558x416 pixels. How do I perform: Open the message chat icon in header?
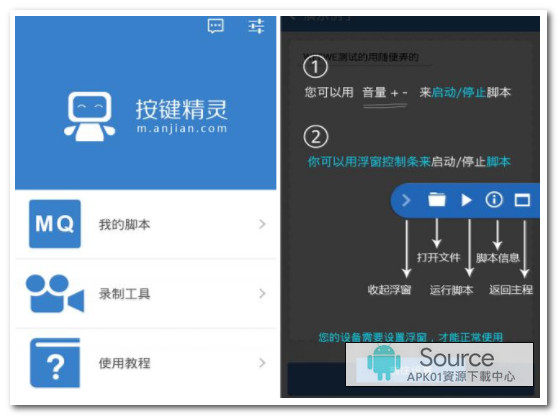tap(216, 26)
